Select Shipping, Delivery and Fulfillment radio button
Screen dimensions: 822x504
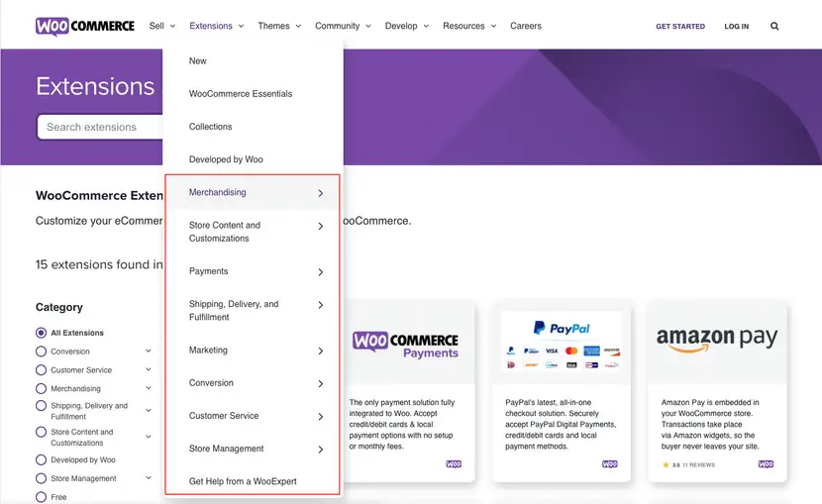[x=41, y=406]
